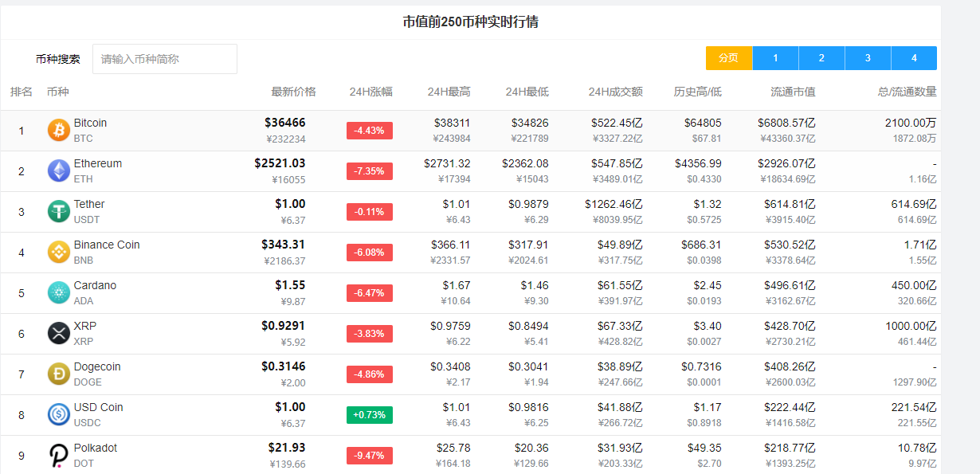Click the Cardano coin logo icon
The height and width of the screenshot is (474, 980).
pyautogui.click(x=59, y=292)
